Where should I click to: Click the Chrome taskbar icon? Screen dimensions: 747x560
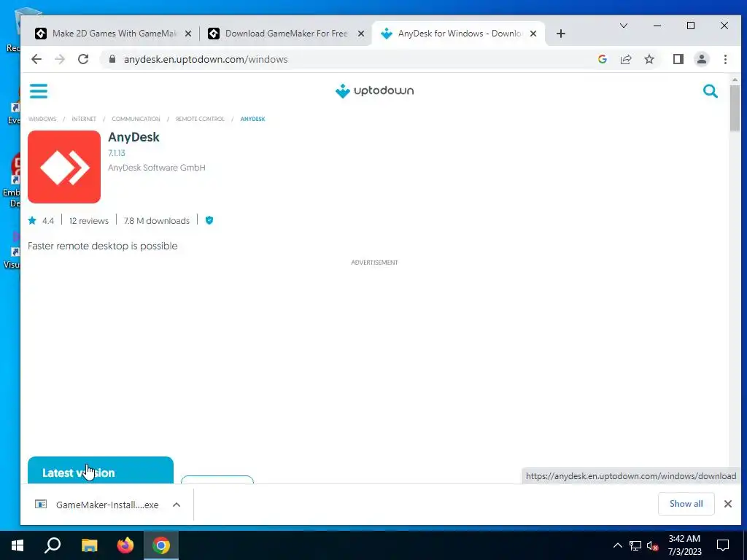coord(161,545)
